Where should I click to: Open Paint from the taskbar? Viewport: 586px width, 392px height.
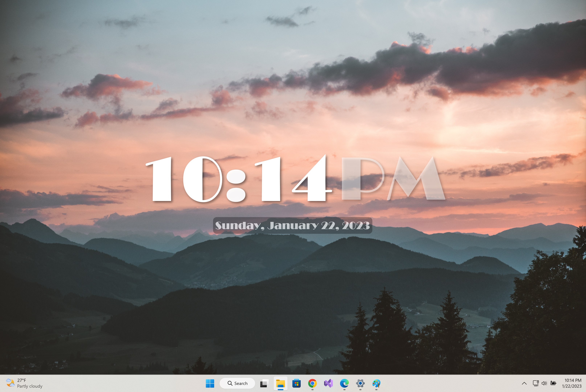click(x=376, y=383)
